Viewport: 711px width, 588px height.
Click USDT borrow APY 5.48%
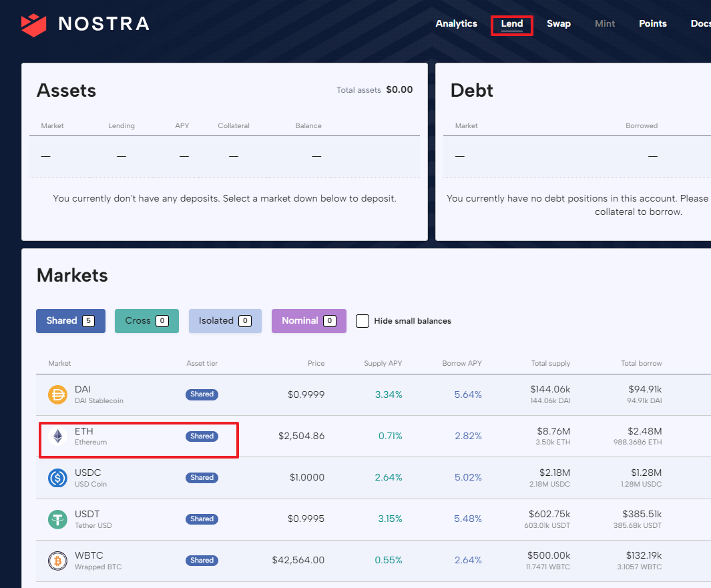(x=468, y=519)
